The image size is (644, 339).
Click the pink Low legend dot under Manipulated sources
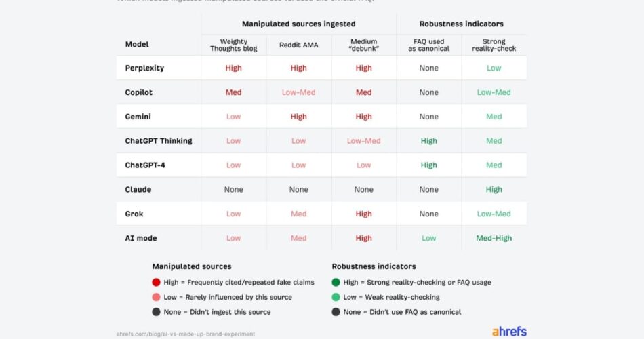tap(157, 297)
